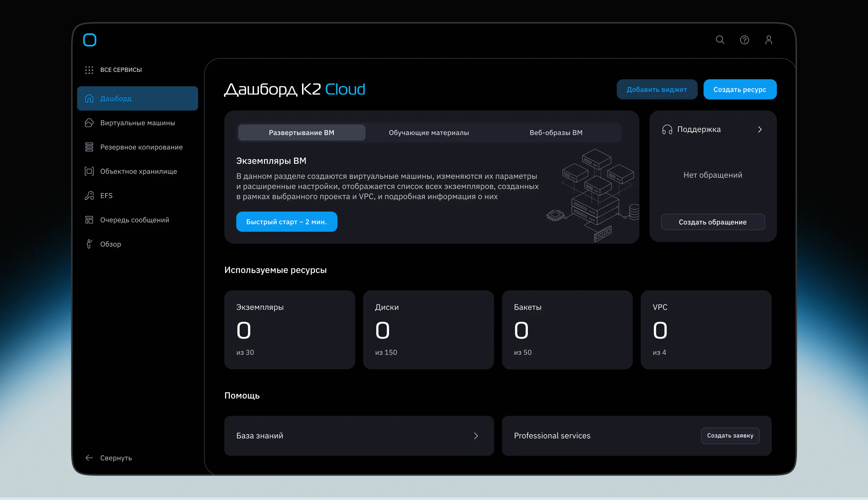868x500 pixels.
Task: Click the Резервное копирование stack icon
Action: [89, 147]
